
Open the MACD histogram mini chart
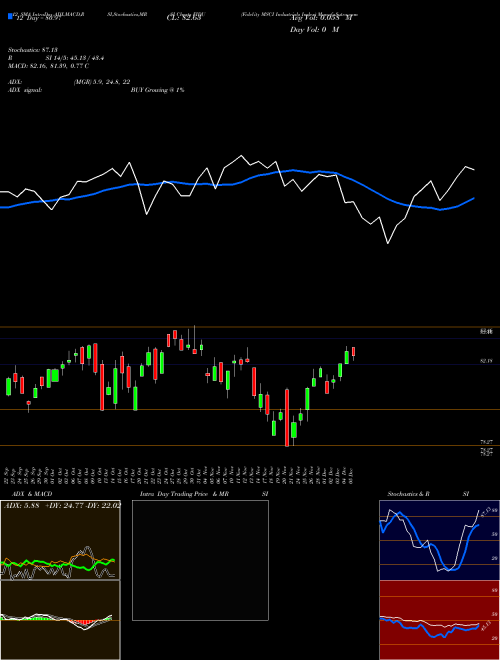point(60,620)
